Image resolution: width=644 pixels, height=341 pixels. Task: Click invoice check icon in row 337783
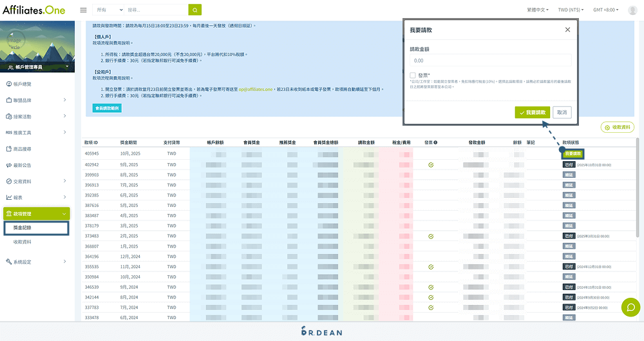click(x=431, y=307)
